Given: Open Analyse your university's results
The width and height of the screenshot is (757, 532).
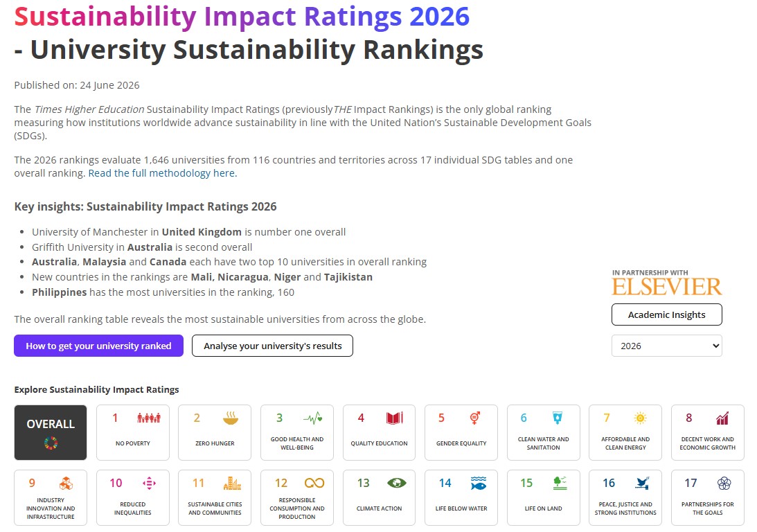Looking at the screenshot, I should 272,346.
